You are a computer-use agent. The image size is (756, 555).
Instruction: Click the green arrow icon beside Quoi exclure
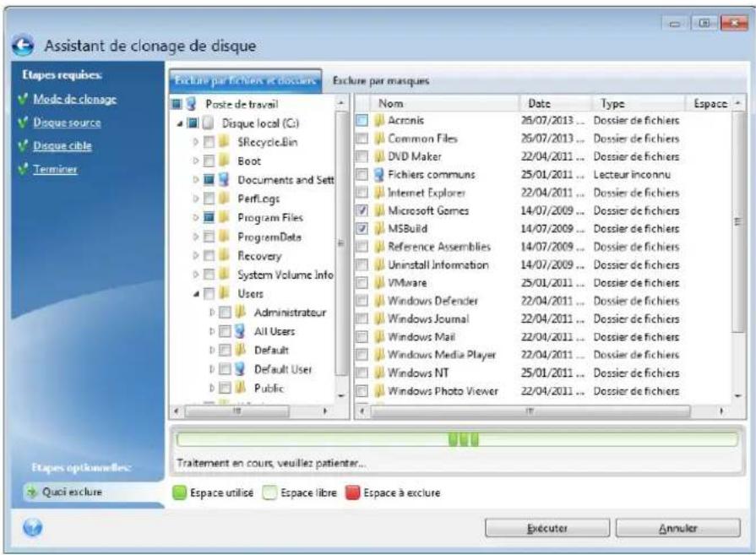click(x=32, y=492)
